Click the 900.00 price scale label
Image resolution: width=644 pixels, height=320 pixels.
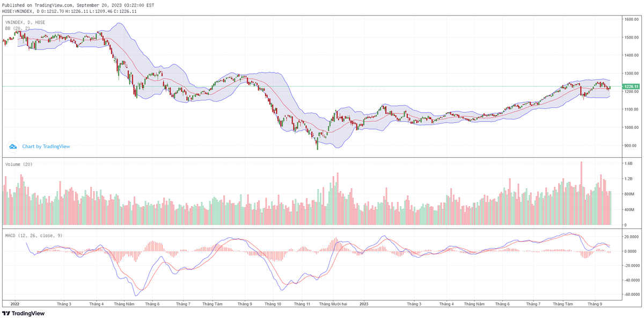pyautogui.click(x=631, y=146)
